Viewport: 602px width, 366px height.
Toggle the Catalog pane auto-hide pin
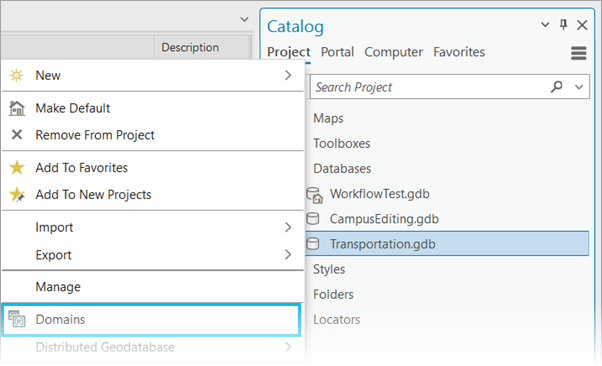563,25
